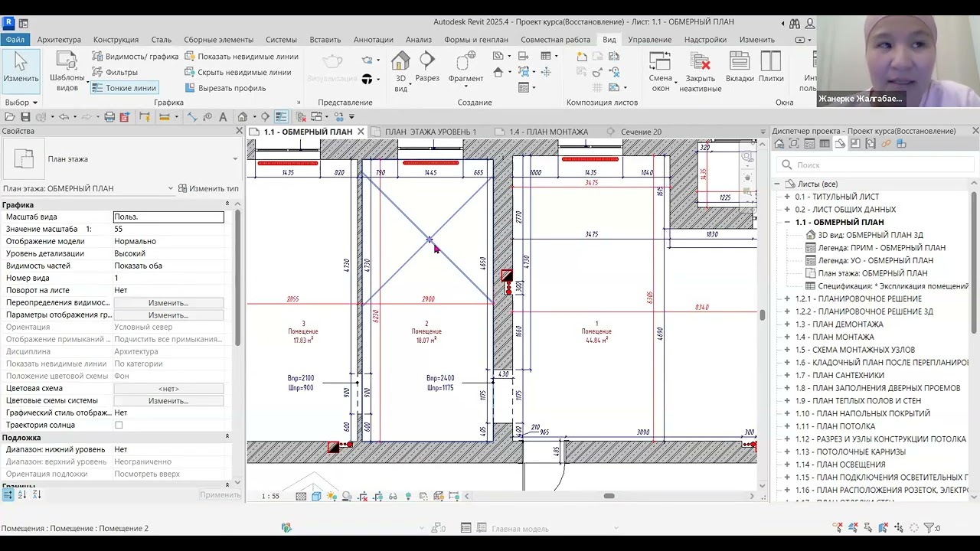
Task: Click Смена окон switch windows
Action: [x=661, y=71]
